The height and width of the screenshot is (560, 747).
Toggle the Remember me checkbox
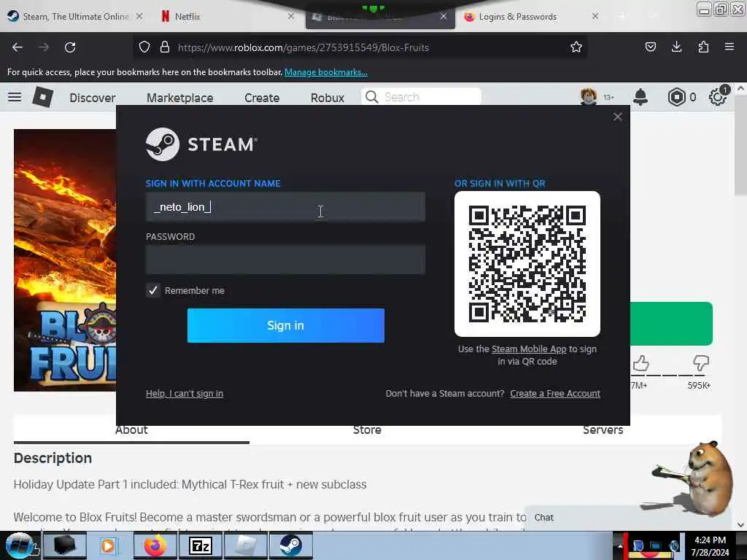click(153, 290)
